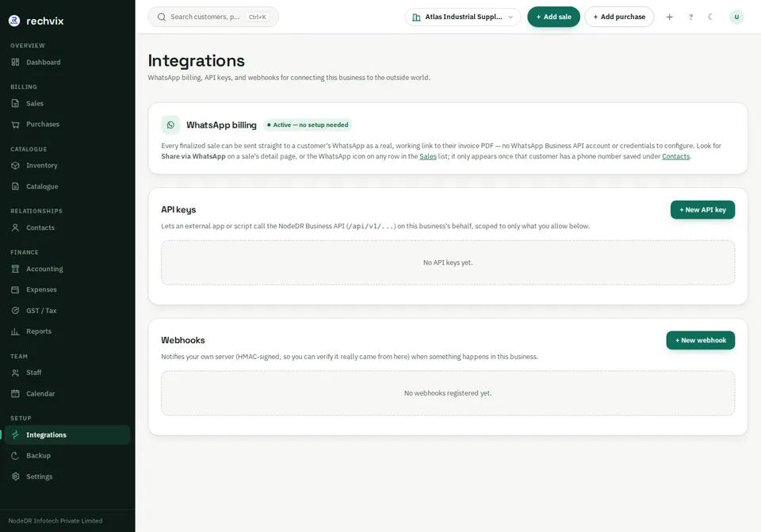Click the API keys section heading
The image size is (761, 532).
pos(178,209)
